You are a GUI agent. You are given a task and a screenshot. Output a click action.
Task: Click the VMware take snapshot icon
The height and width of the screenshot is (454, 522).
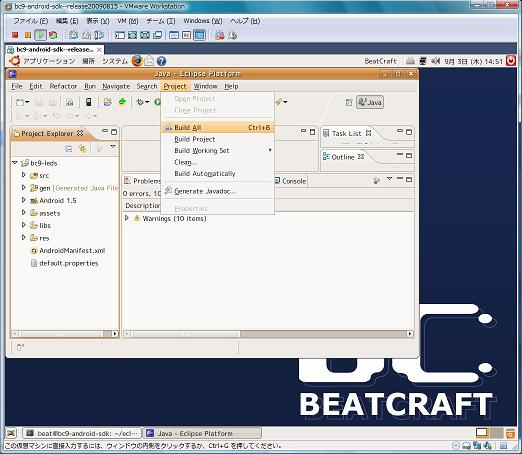pos(73,35)
